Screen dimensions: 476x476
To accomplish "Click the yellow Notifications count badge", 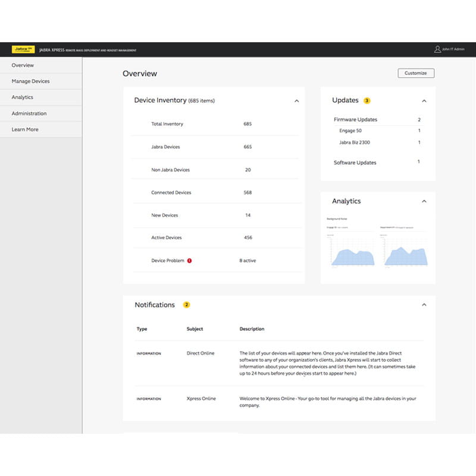I will 186,305.
